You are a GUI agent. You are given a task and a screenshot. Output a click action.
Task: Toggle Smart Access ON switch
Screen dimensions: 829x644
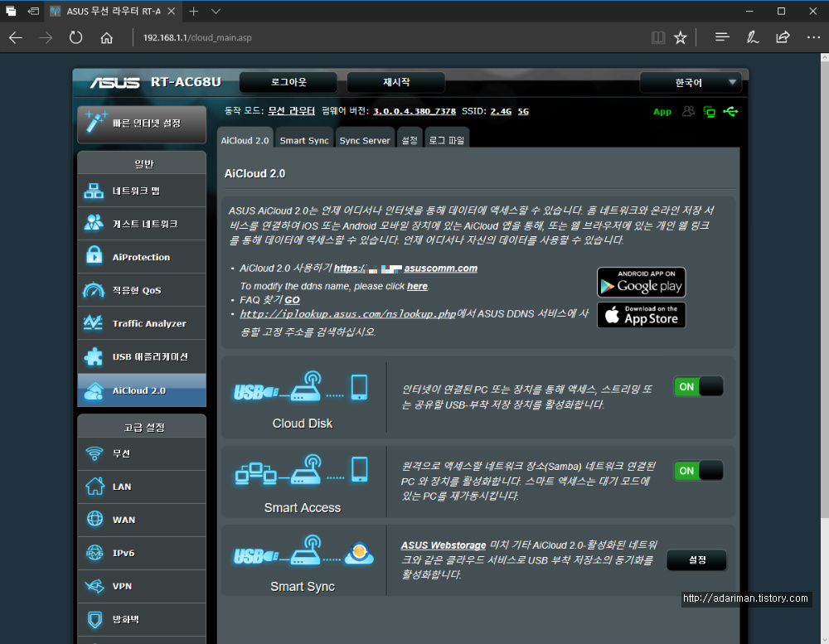coord(698,471)
